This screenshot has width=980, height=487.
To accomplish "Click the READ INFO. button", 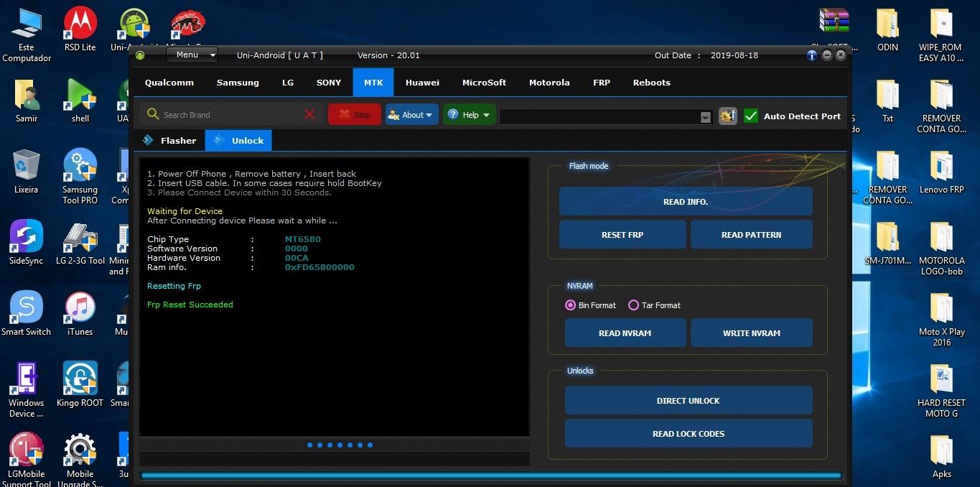I will tap(686, 202).
